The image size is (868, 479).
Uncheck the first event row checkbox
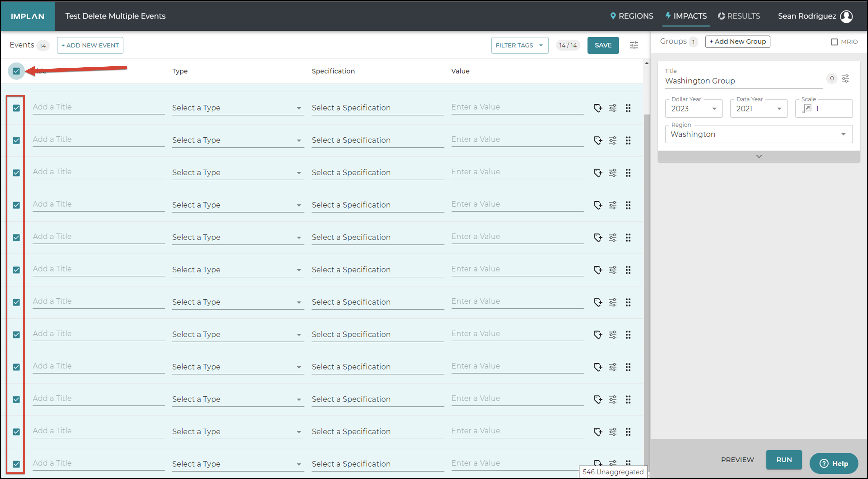click(16, 108)
